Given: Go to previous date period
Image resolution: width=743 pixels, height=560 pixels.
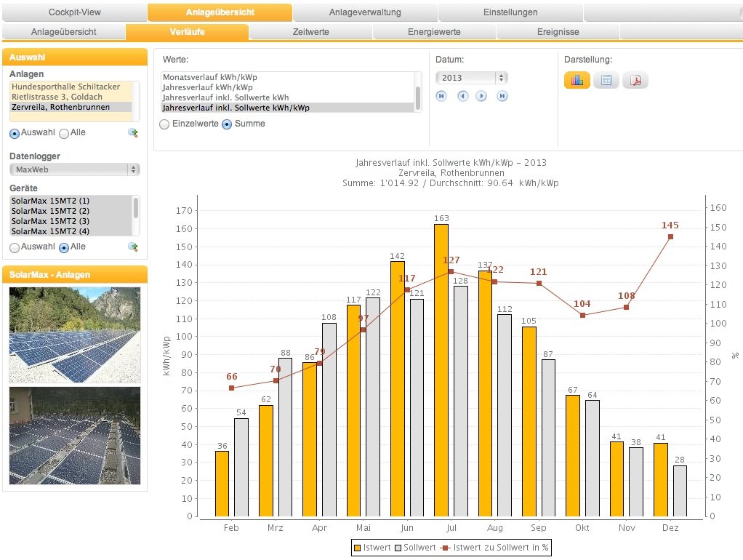Looking at the screenshot, I should tap(463, 96).
